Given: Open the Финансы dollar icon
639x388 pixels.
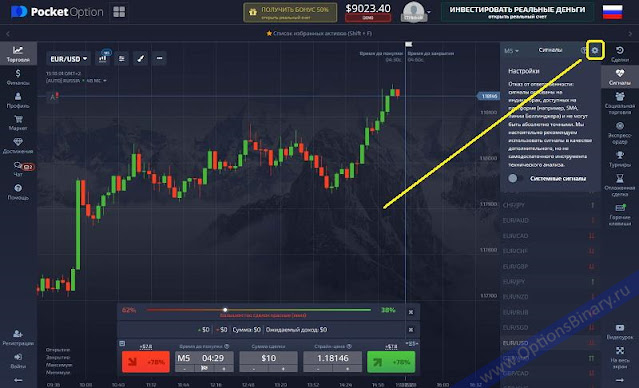Looking at the screenshot, I should point(18,77).
